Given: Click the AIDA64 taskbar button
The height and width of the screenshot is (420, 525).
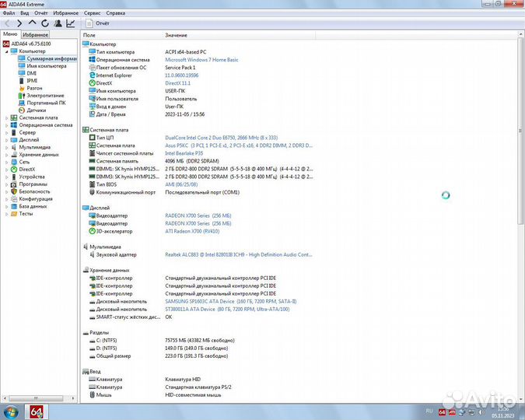Looking at the screenshot, I should point(37,412).
